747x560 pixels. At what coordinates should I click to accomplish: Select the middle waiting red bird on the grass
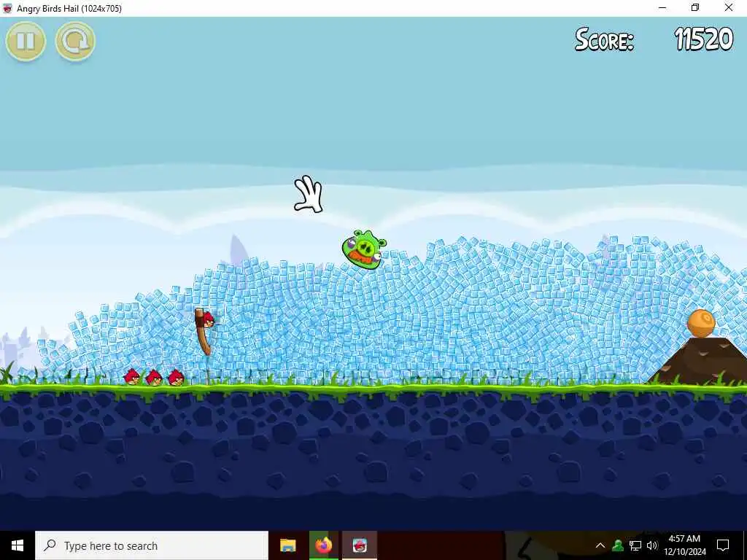click(154, 378)
